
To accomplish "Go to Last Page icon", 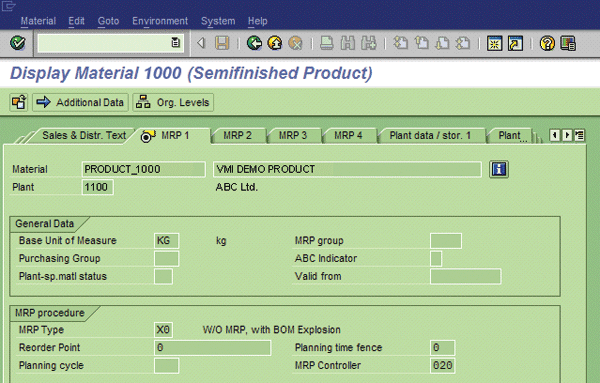I will click(x=463, y=43).
